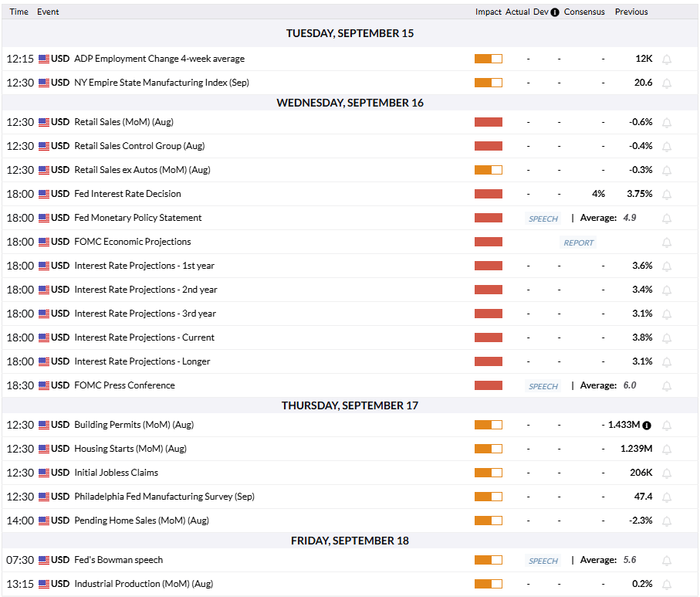Image resolution: width=700 pixels, height=597 pixels.
Task: Enable notification bell for Fed Interest Rate Decision
Action: coord(667,195)
